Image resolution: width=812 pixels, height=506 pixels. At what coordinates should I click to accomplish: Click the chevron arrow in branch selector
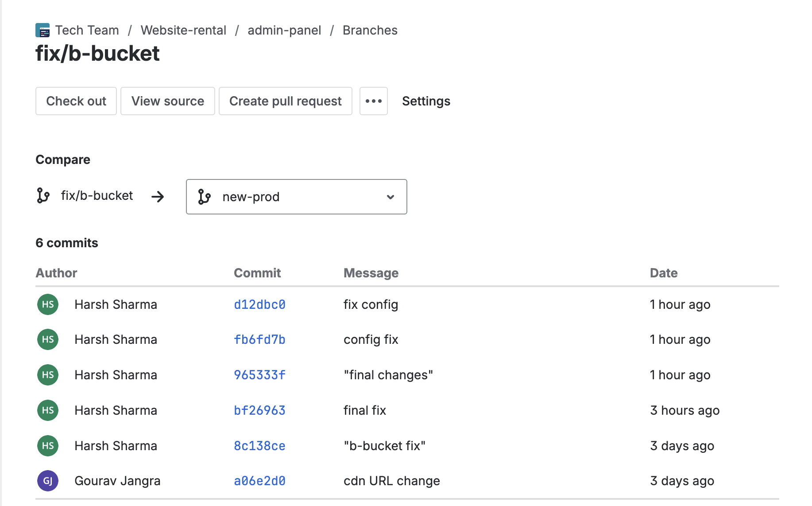[x=390, y=197]
